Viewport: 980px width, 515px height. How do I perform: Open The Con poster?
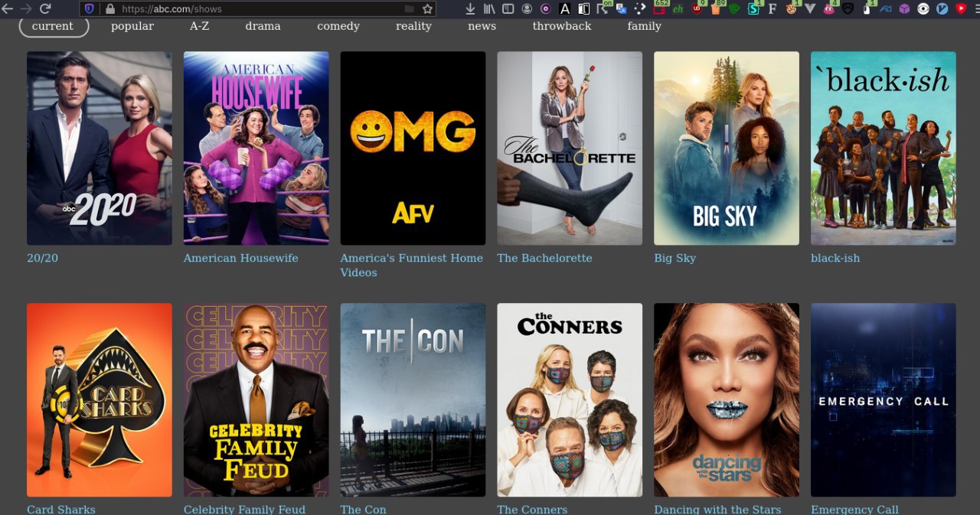pyautogui.click(x=413, y=400)
